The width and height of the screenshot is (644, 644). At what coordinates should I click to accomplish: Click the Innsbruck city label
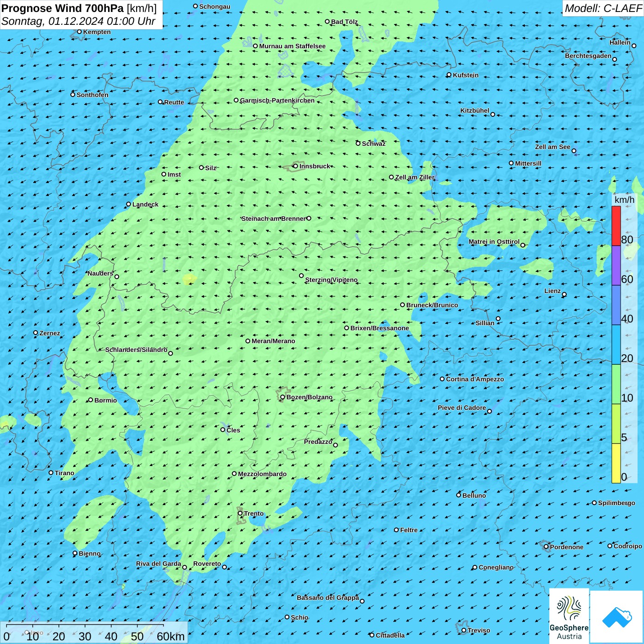[x=315, y=166]
